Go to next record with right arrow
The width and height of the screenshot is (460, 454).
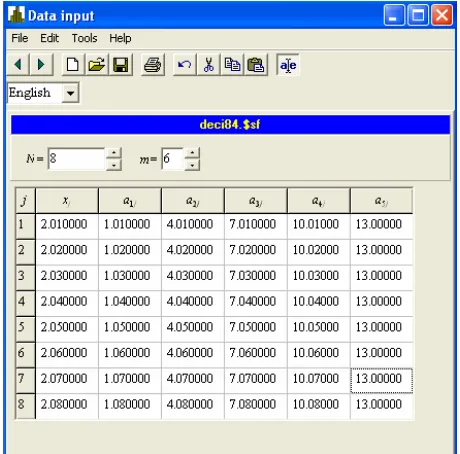point(41,64)
